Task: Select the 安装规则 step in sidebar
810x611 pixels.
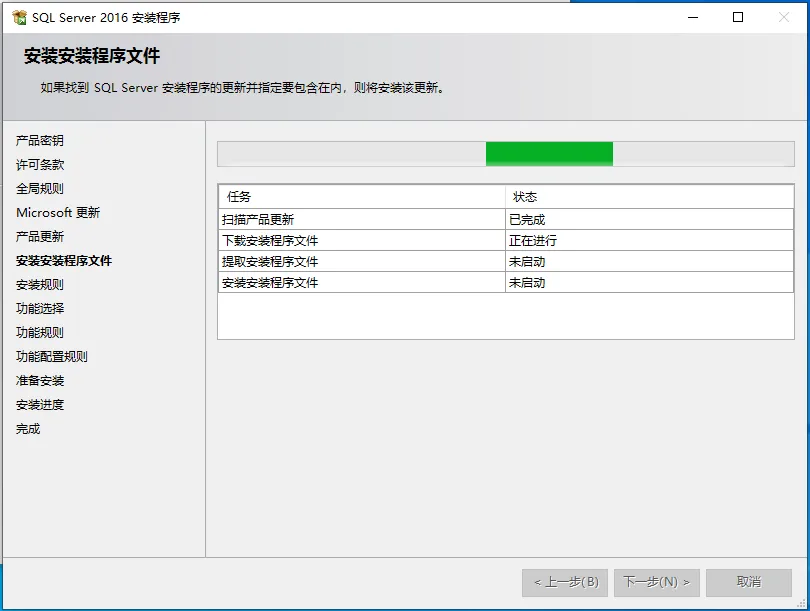Action: tap(40, 285)
